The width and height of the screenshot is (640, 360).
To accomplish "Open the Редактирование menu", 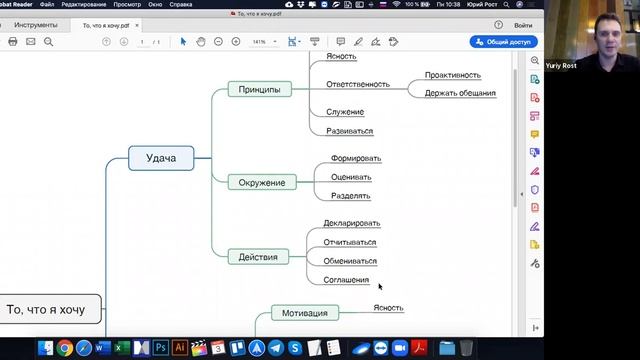I will pyautogui.click(x=84, y=4).
